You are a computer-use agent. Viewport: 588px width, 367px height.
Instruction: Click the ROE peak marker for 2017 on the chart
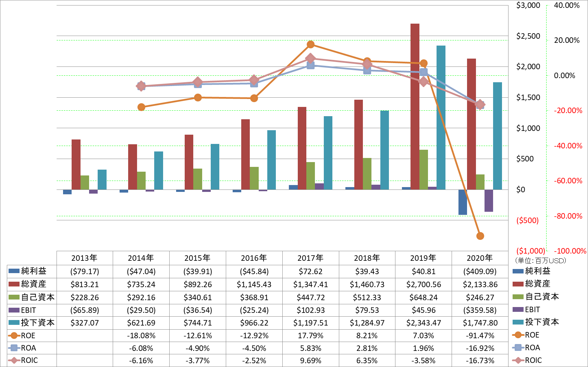click(311, 45)
